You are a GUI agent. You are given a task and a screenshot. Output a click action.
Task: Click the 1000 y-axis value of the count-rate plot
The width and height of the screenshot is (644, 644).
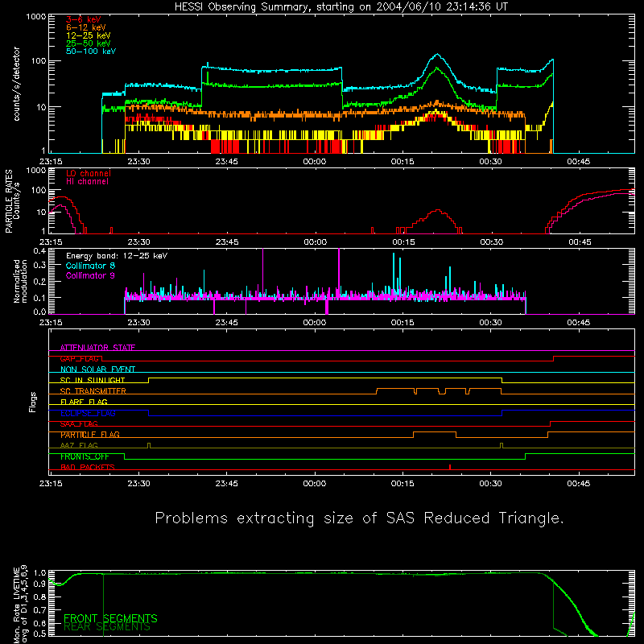tap(36, 17)
